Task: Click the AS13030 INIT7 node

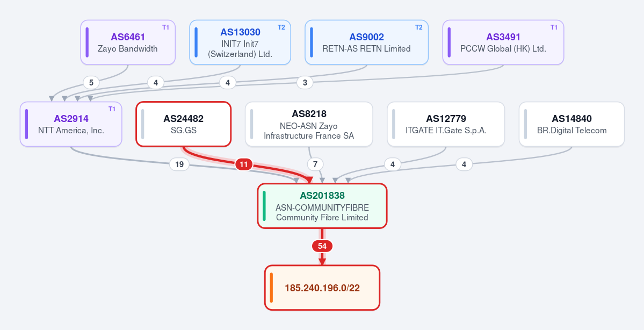Action: tap(240, 42)
